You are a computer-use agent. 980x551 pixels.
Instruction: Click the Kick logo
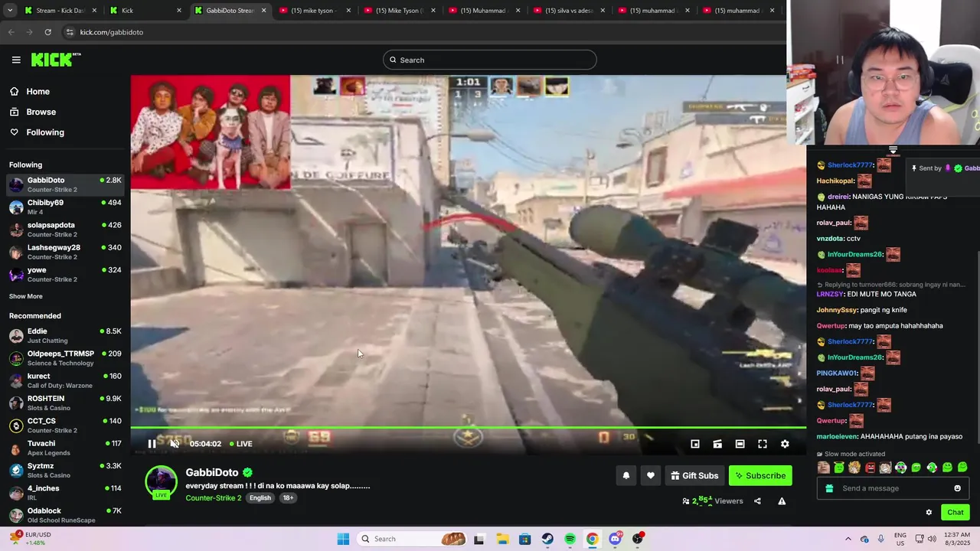(56, 60)
